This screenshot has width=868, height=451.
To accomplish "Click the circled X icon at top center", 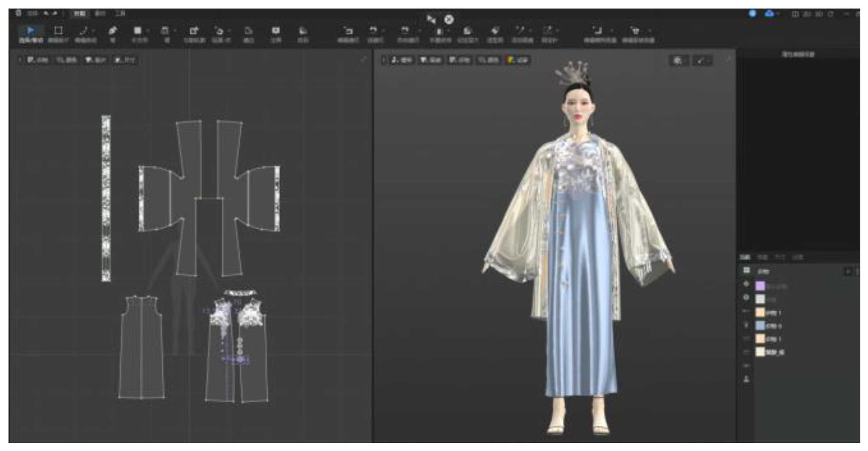I will pos(449,20).
